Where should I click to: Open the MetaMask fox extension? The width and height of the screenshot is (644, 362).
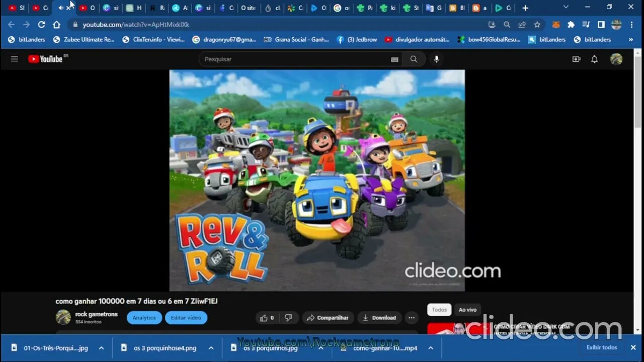[x=556, y=25]
